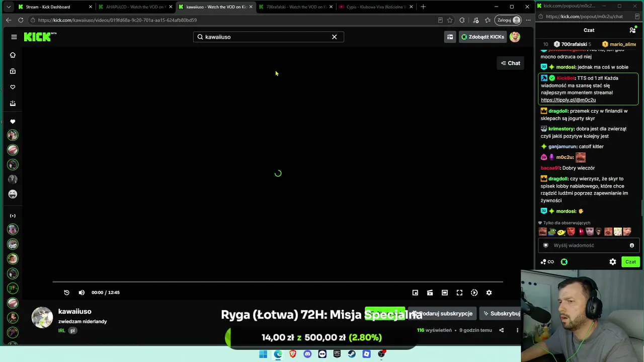The height and width of the screenshot is (362, 644).
Task: Click the Zaloguj browser profile button
Action: click(x=509, y=20)
